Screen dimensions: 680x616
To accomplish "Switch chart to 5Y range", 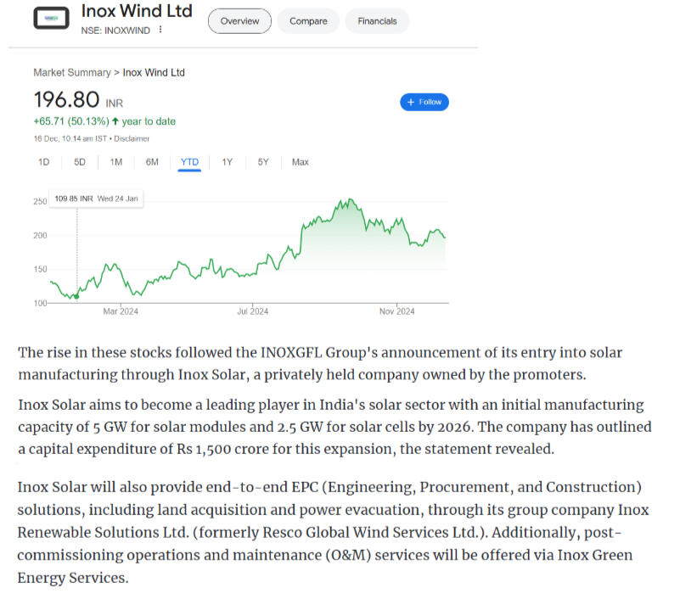I will click(263, 162).
